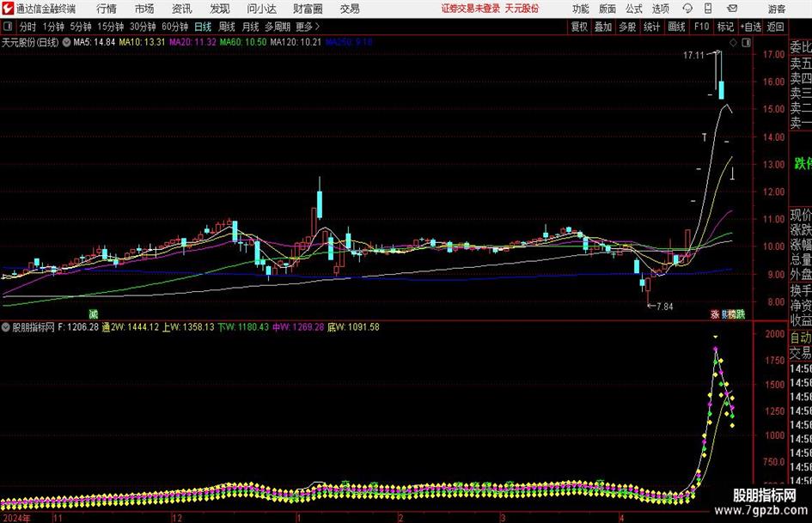Viewport: 812px width, 523px height.
Task: Click the 涨 tag at the chart bottom
Action: click(x=715, y=313)
